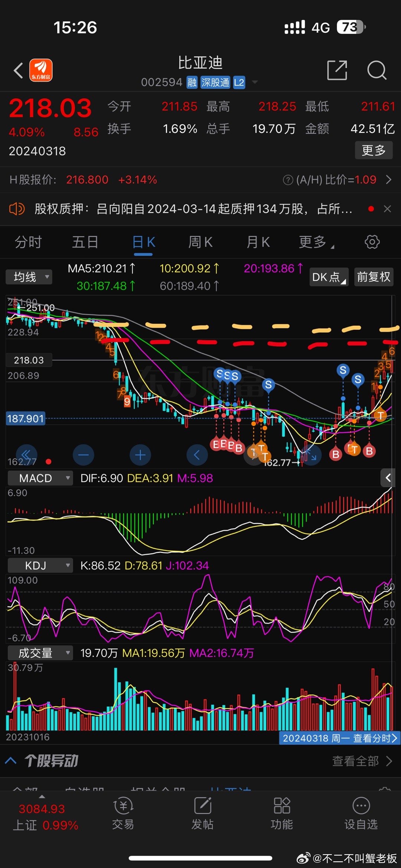Toggle the DK点 indicator button
The height and width of the screenshot is (868, 401).
tap(329, 277)
